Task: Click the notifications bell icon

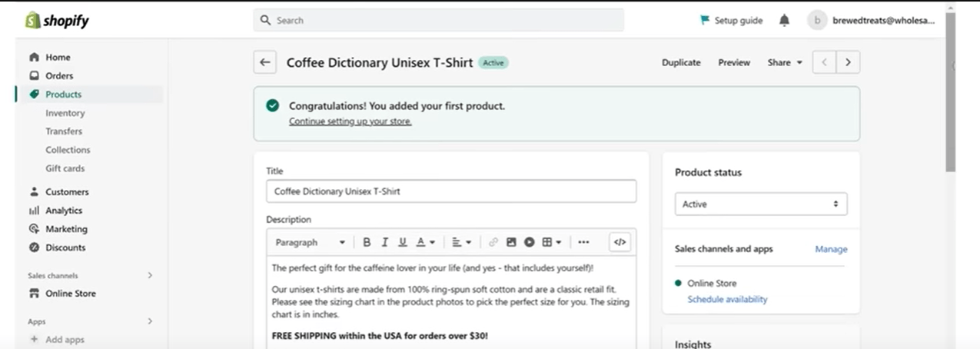Action: click(x=784, y=21)
